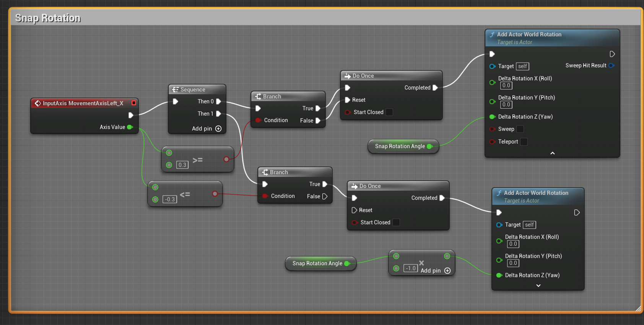Click the lower node's Delta Rotation Z (Yaw) pin
The image size is (644, 325).
tap(499, 275)
